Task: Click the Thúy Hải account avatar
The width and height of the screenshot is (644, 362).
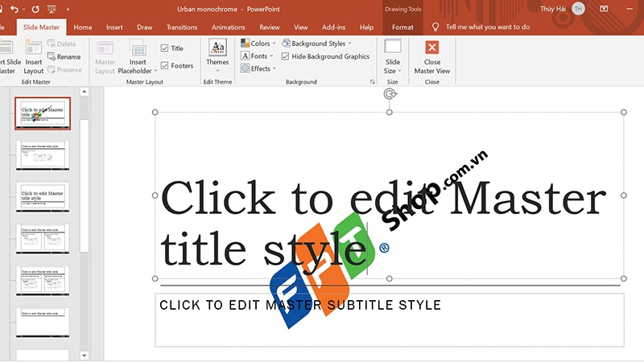Action: point(578,9)
